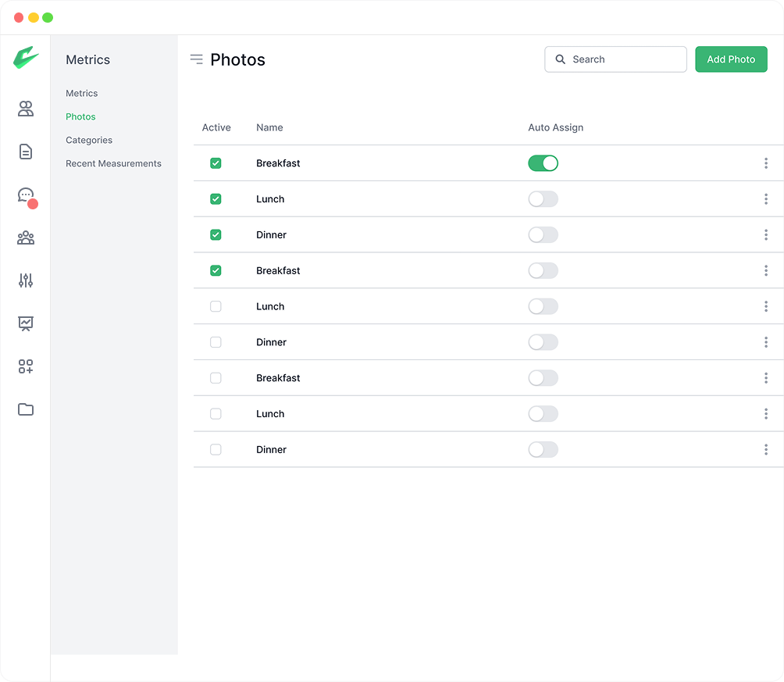Click the folder icon in the sidebar

tap(26, 409)
